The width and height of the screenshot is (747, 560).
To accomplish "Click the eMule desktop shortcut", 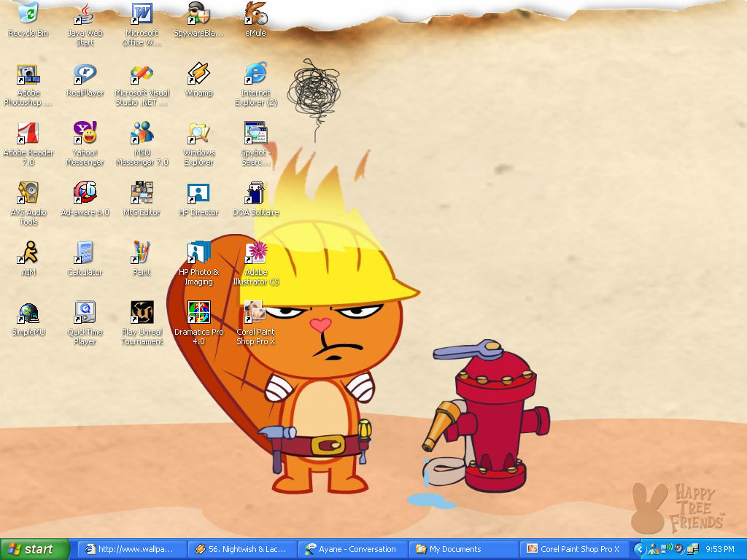I will point(255,20).
